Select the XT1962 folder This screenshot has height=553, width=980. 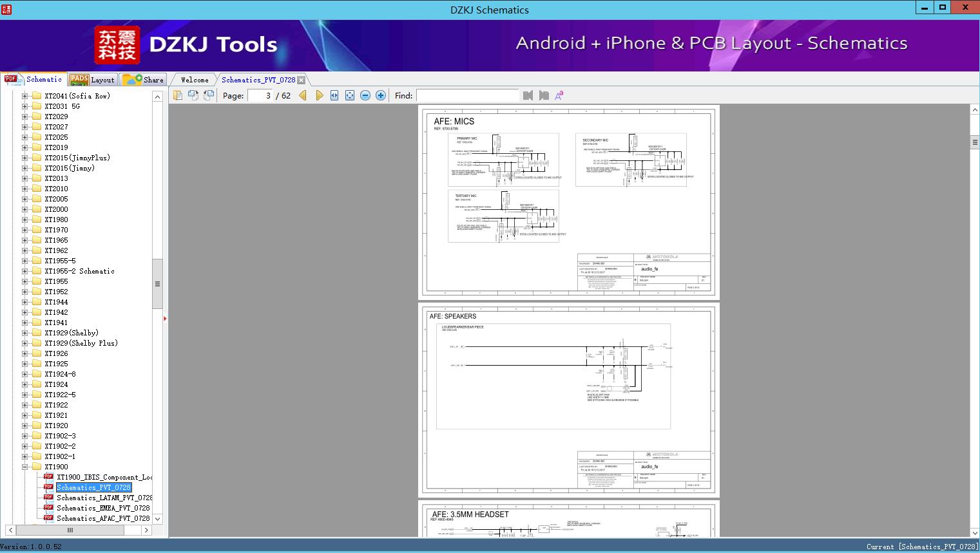pos(56,250)
